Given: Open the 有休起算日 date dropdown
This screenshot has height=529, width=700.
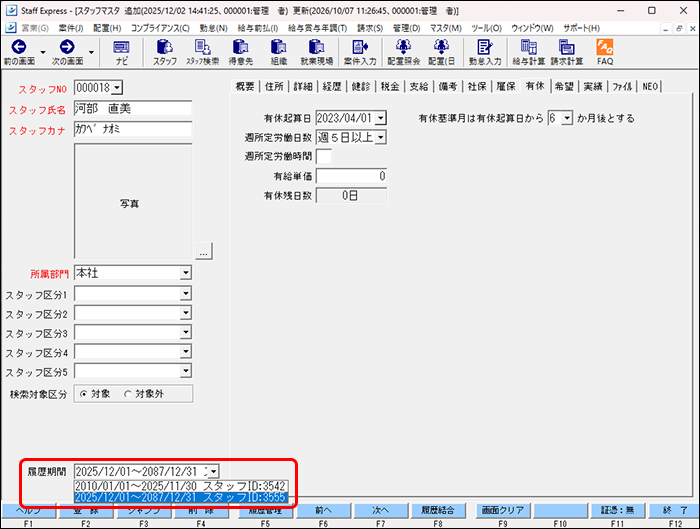Looking at the screenshot, I should click(380, 118).
